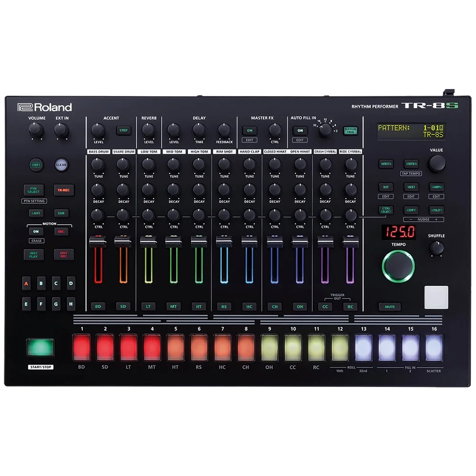Click the LOW TOM DECAY knob
This screenshot has width=476, height=476.
pos(149,190)
